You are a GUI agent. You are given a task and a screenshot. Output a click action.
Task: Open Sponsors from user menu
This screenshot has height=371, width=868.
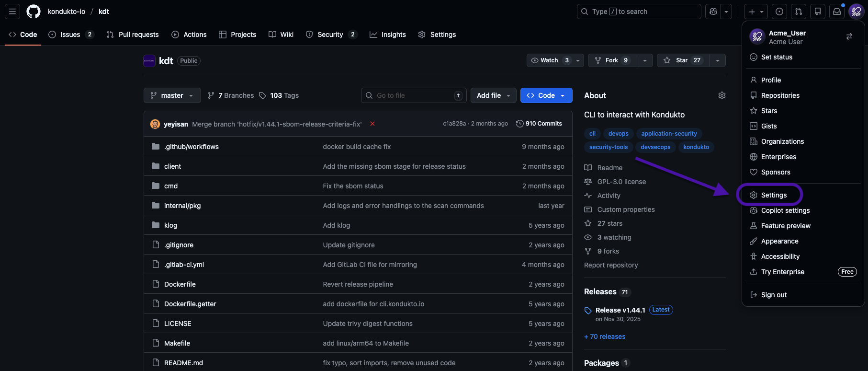(803, 172)
